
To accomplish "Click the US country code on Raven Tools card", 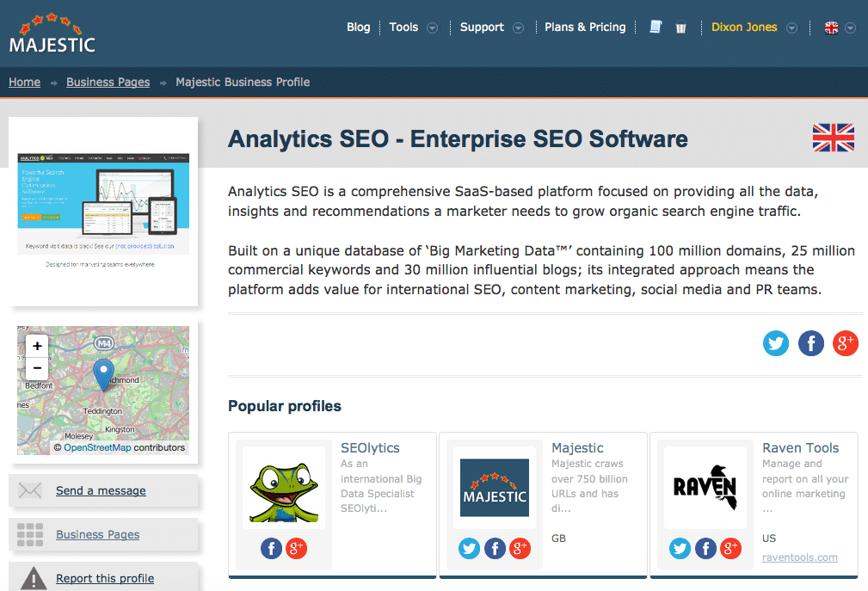I will (x=769, y=539).
